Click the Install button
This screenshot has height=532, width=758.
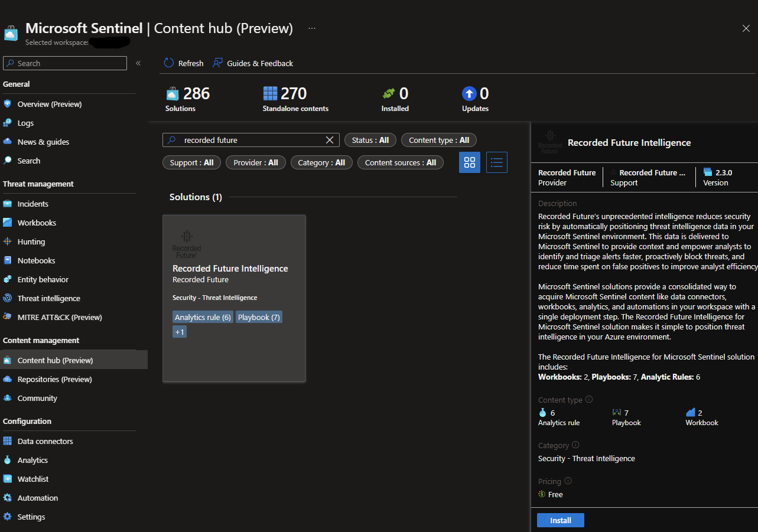(560, 520)
